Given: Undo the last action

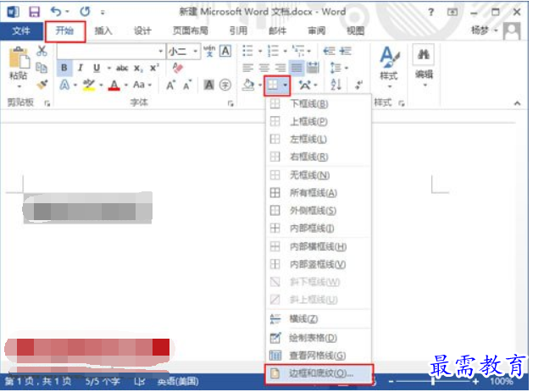Looking at the screenshot, I should [x=56, y=12].
